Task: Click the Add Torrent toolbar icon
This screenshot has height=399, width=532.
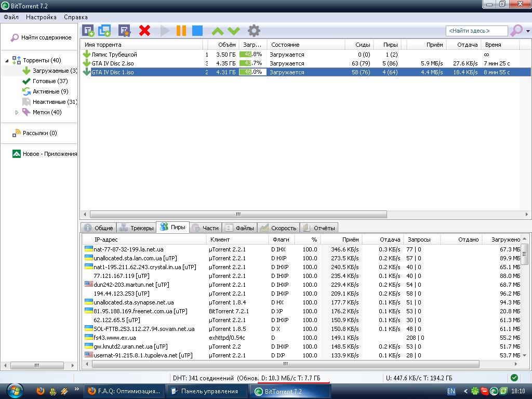Action: 89,31
